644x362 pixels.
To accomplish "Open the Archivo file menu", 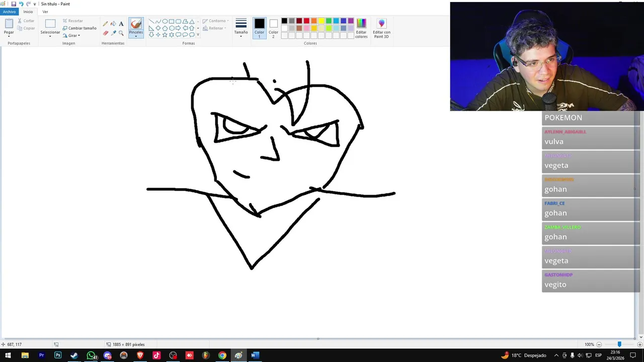I will (x=9, y=12).
